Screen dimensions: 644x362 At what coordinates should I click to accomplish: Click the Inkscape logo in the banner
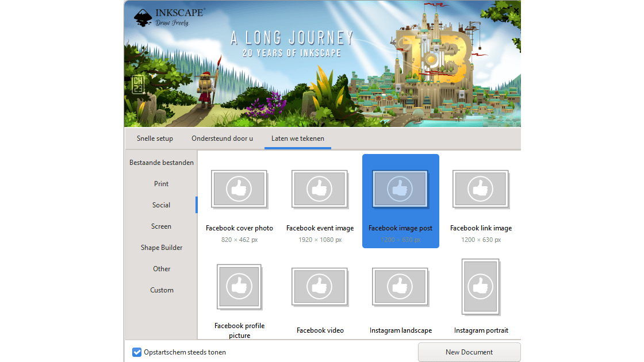tap(143, 18)
